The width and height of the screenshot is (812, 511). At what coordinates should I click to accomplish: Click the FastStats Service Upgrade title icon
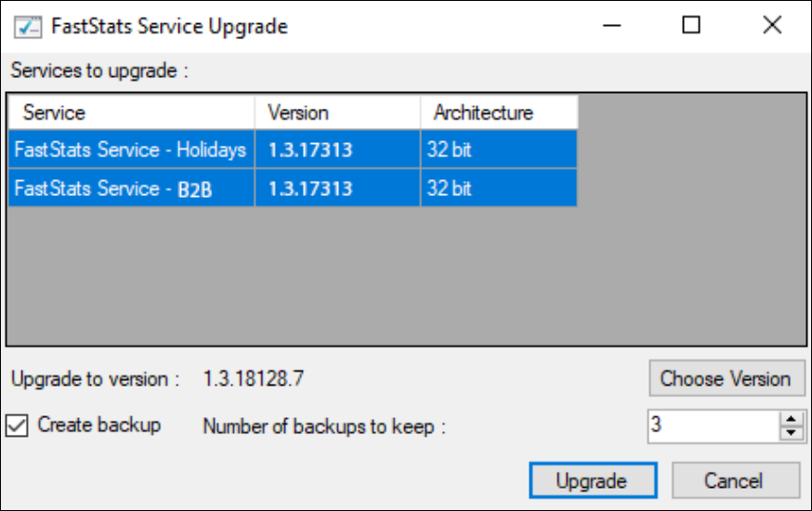coord(28,26)
